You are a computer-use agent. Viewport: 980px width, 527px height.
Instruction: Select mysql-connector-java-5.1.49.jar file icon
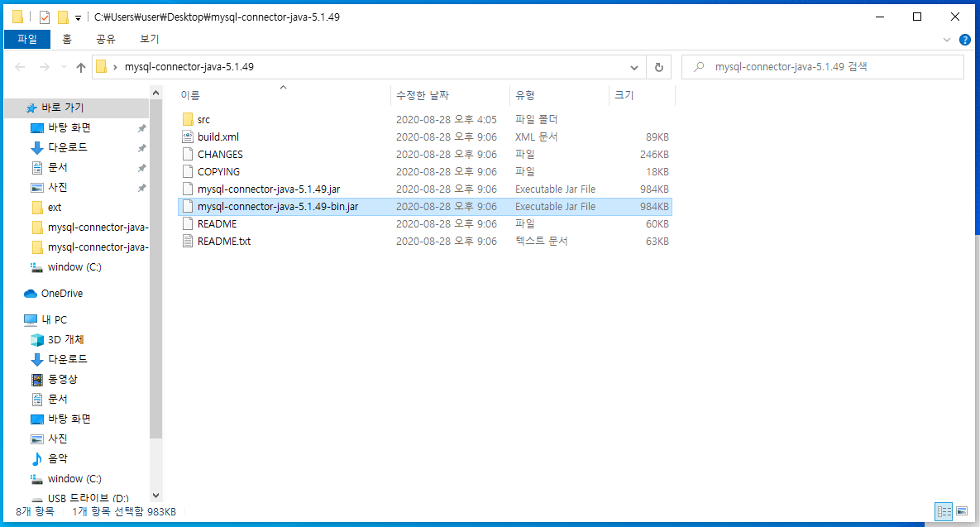tap(188, 189)
